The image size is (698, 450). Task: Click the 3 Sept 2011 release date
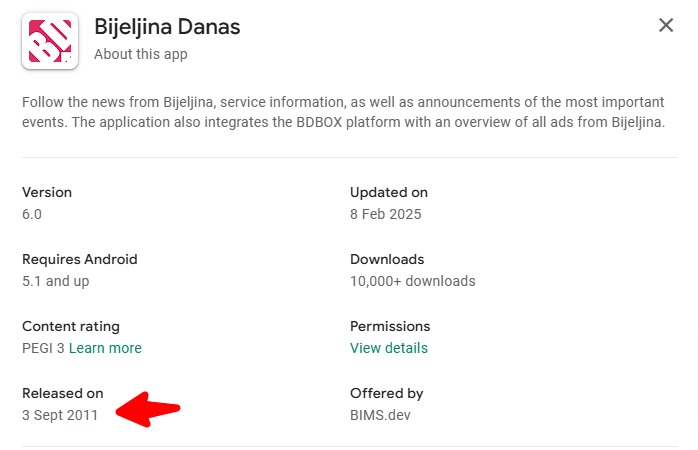[x=60, y=415]
